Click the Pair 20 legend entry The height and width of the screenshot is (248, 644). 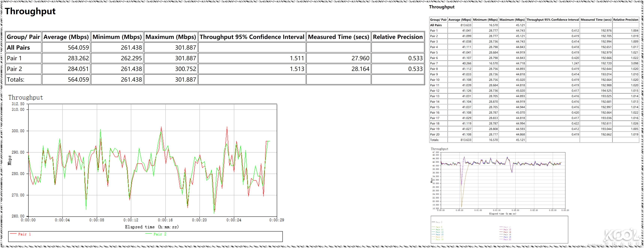pyautogui.click(x=507, y=240)
